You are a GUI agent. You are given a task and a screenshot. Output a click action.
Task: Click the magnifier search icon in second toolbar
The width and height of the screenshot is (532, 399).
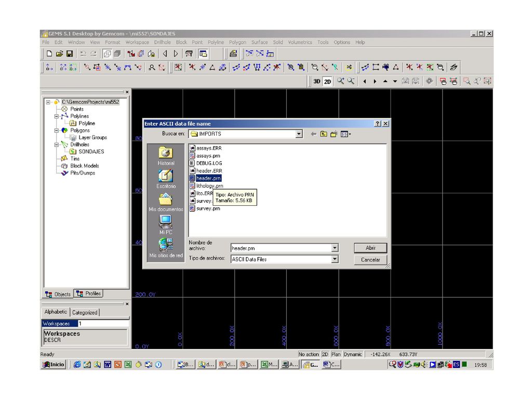(152, 67)
